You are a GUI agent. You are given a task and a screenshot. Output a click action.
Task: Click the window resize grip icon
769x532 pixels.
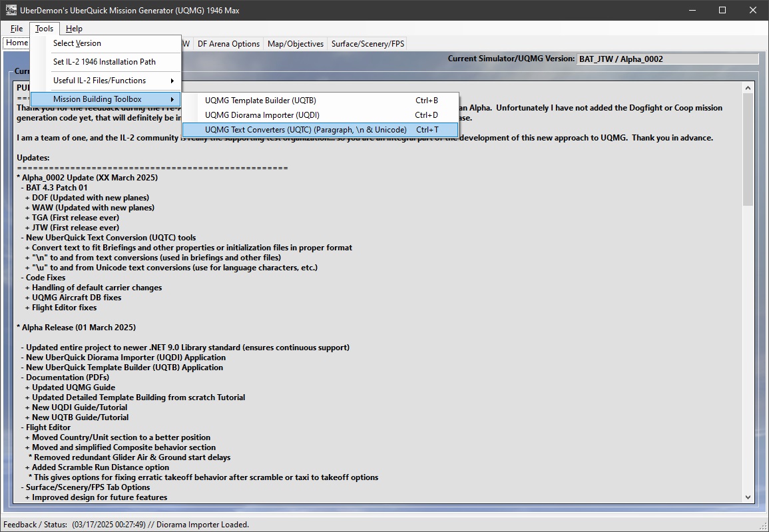pos(764,526)
